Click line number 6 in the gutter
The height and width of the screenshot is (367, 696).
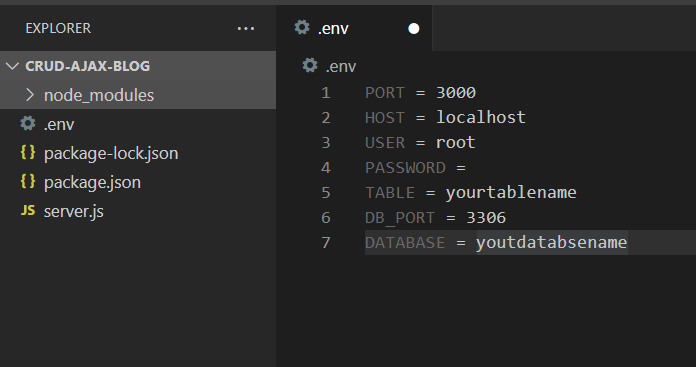coord(326,217)
